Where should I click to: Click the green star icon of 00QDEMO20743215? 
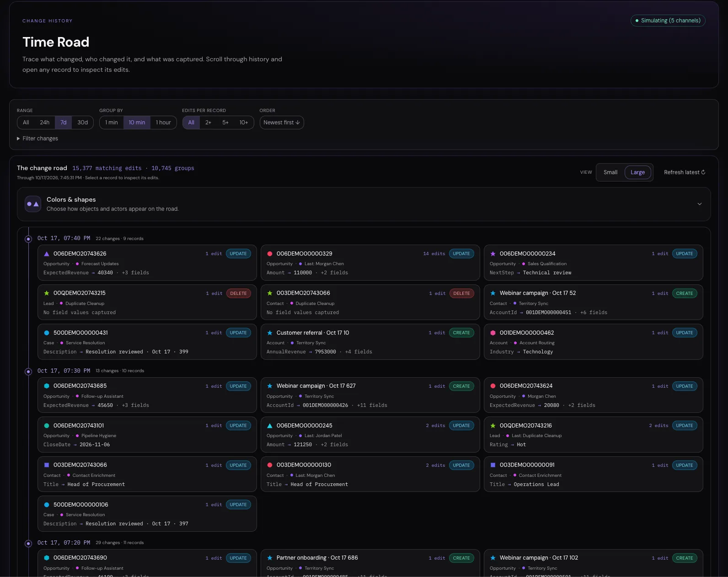click(x=47, y=293)
